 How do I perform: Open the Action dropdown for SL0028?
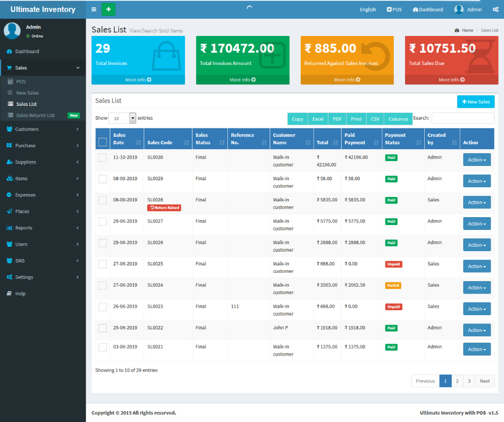point(476,202)
